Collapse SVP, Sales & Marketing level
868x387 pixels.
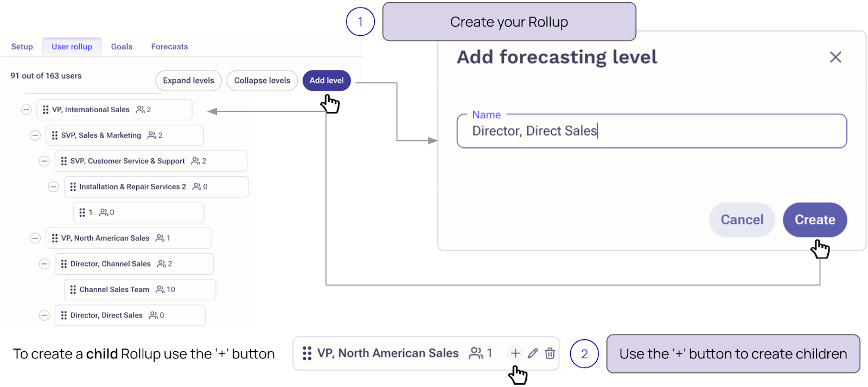click(x=35, y=136)
